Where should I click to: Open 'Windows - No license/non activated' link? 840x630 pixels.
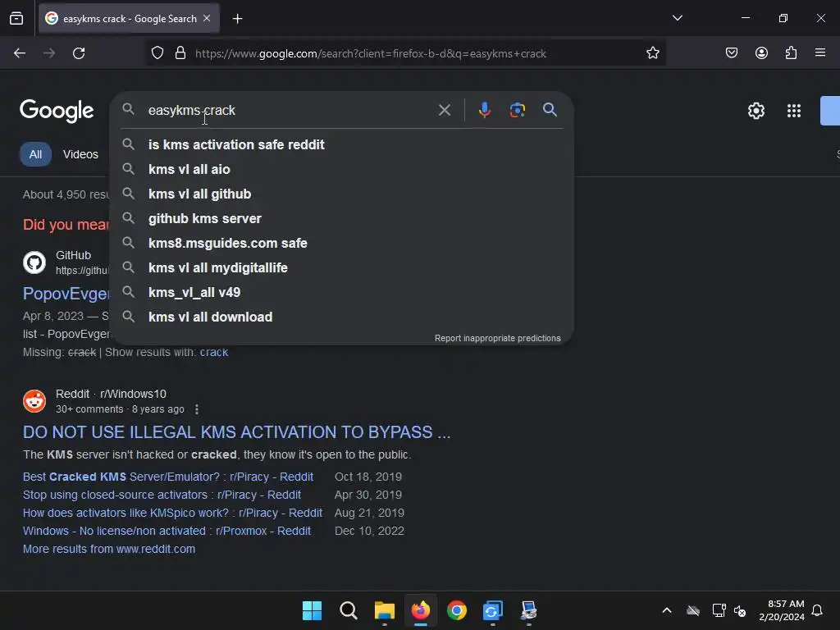[167, 531]
